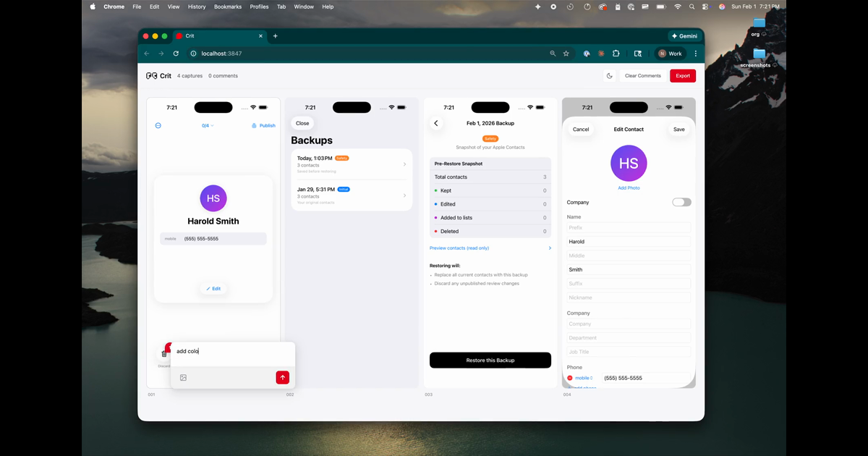Click the Discard trash icon
This screenshot has width=868, height=456.
point(163,354)
